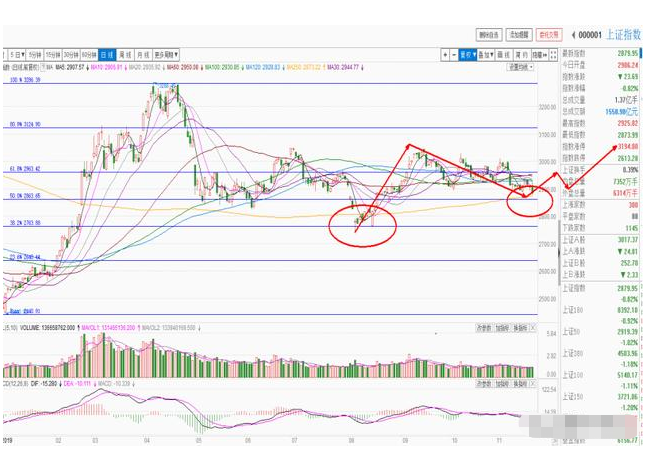Viewport: 649px width, 455px height.
Task: Switch to 60分钟 chart period
Action: pos(89,55)
